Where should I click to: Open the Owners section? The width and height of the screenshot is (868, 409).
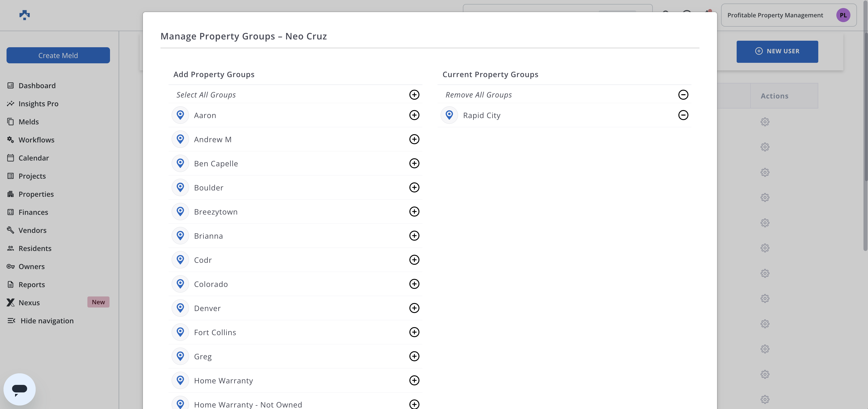[31, 267]
